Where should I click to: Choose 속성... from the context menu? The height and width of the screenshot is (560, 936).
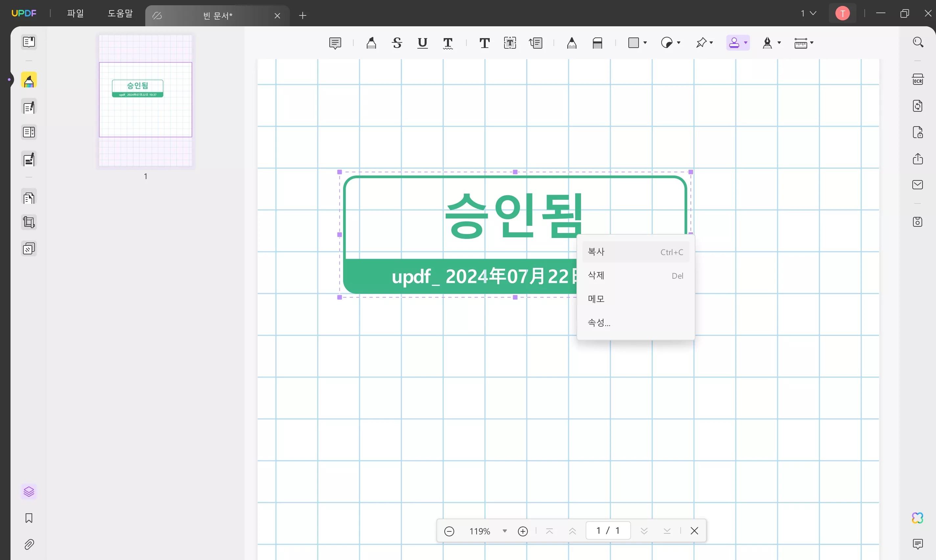coord(636,323)
